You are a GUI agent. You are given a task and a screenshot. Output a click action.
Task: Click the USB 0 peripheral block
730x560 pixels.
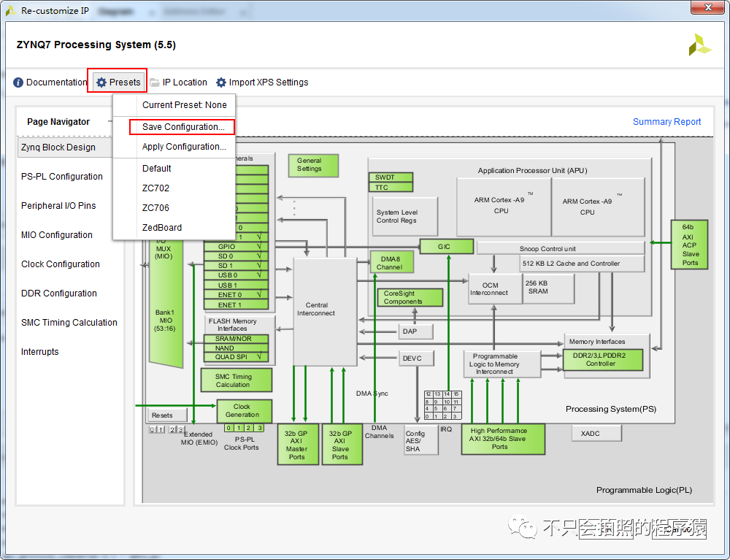point(236,275)
